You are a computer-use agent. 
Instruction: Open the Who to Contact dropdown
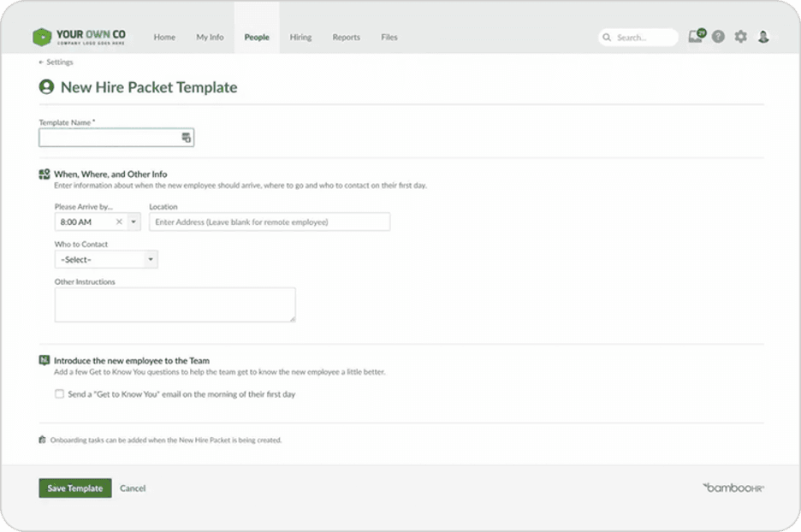tap(105, 259)
